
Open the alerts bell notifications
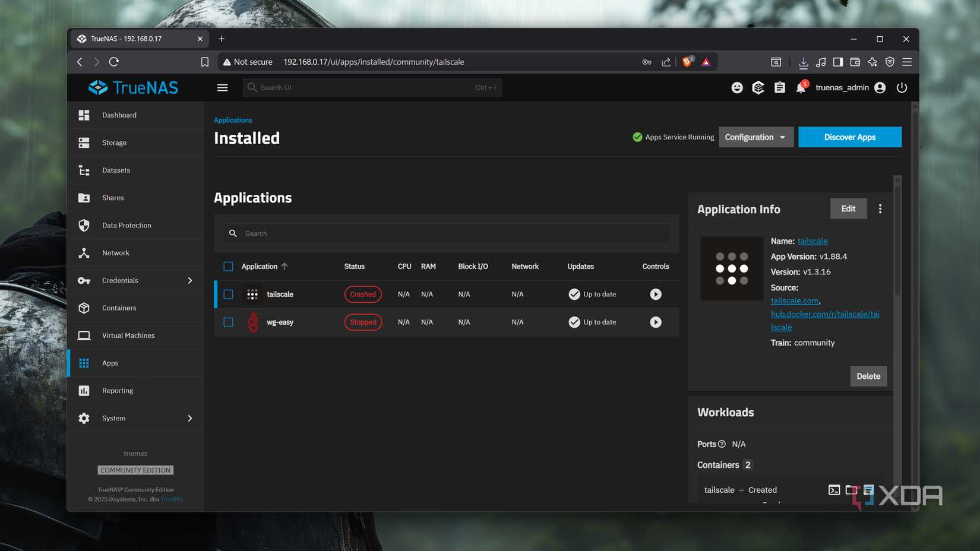tap(801, 88)
